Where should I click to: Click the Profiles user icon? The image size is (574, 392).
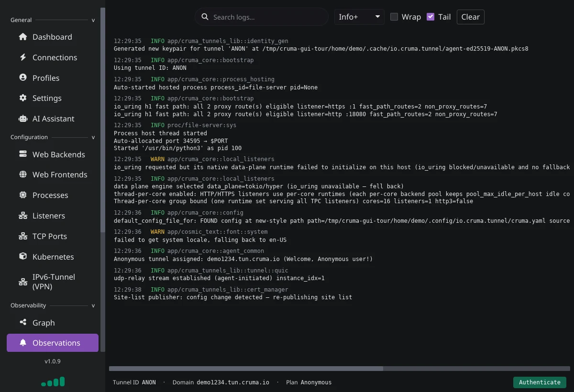[x=22, y=78]
